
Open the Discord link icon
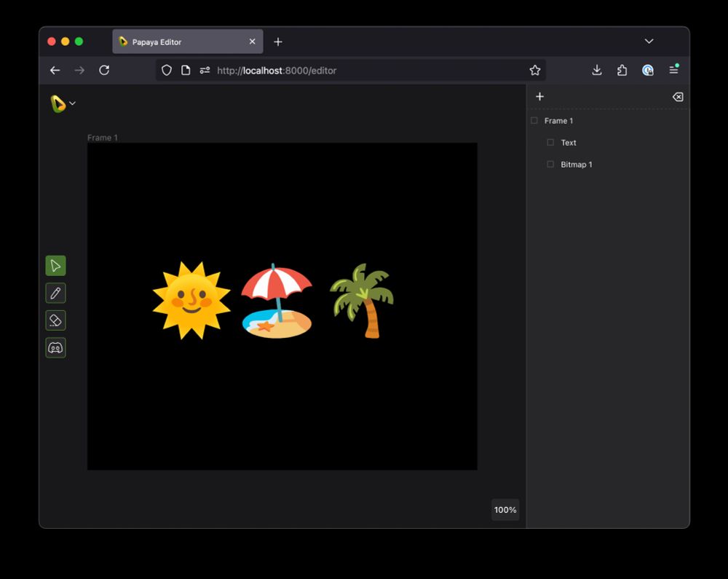pyautogui.click(x=56, y=348)
